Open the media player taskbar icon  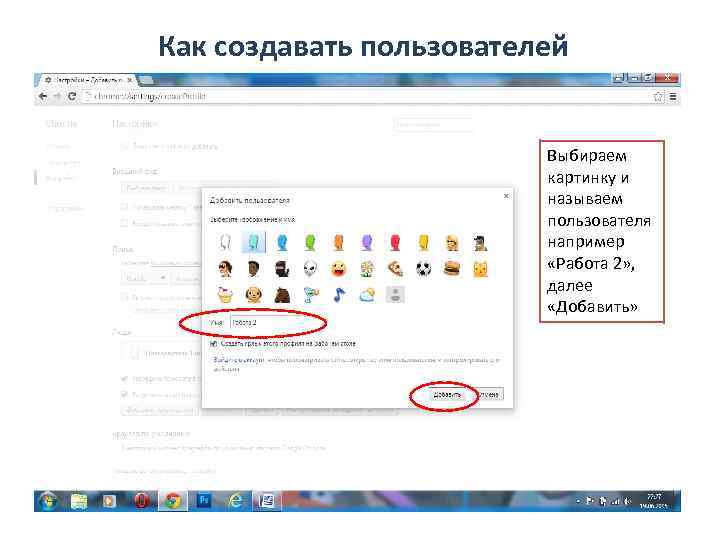click(109, 501)
